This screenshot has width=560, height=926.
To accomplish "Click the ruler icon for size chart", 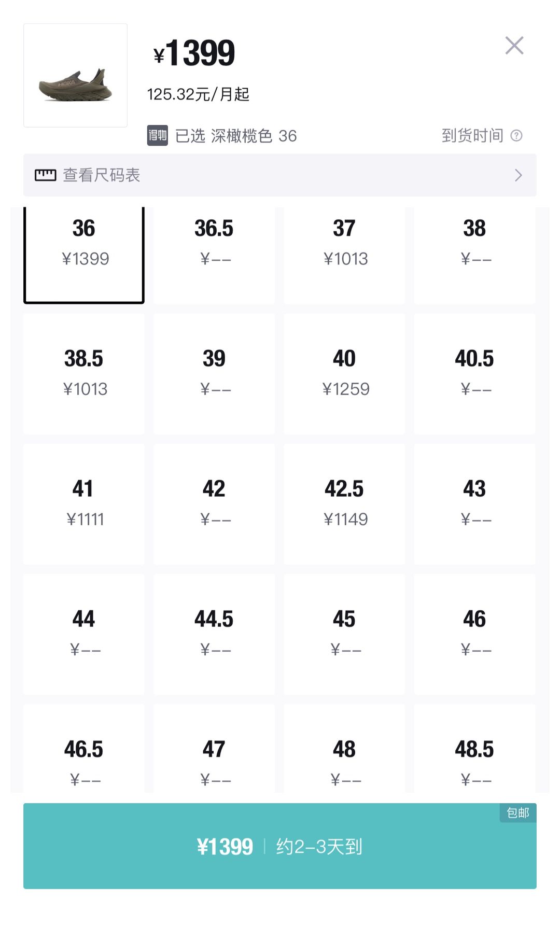I will 45,175.
